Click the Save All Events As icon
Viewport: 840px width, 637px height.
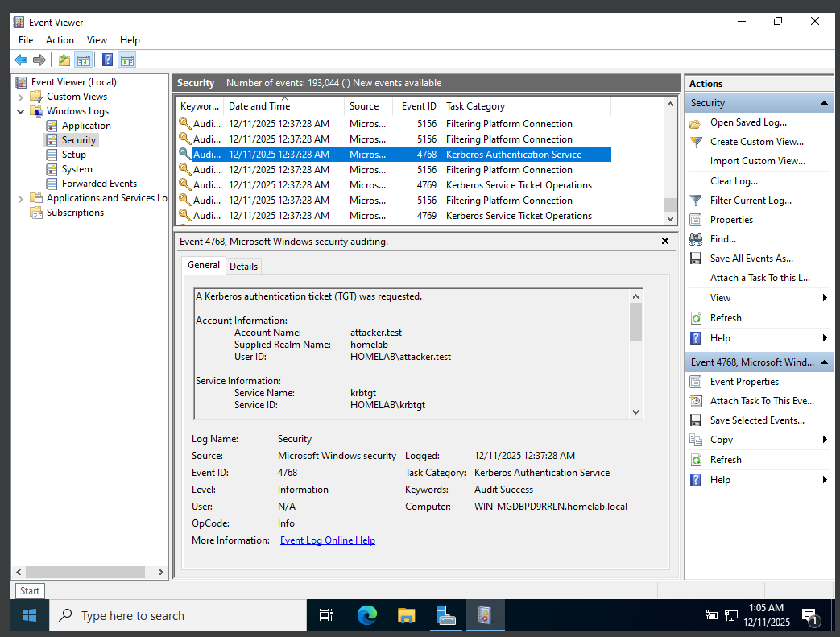point(696,259)
